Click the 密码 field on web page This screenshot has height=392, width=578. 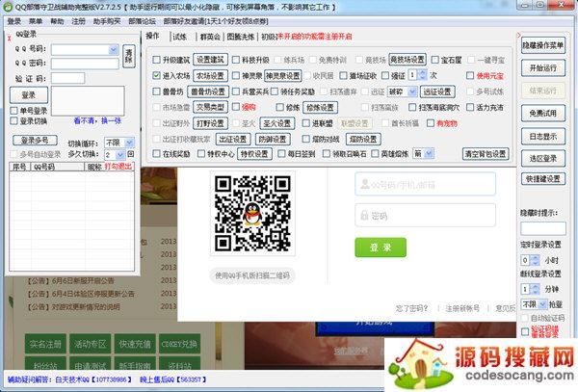pos(425,215)
